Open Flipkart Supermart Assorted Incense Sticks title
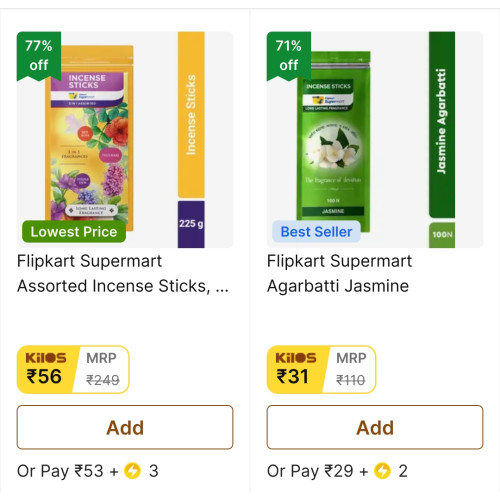 click(x=123, y=273)
